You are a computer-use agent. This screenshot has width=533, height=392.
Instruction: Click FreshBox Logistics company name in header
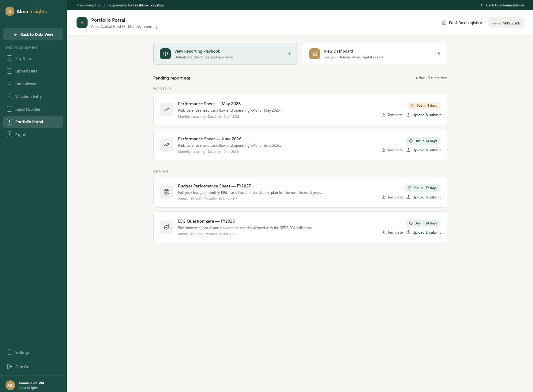click(465, 23)
